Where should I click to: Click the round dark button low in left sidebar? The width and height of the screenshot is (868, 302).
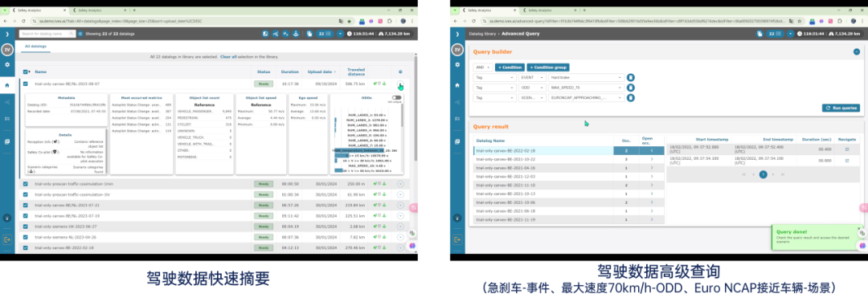point(7,218)
